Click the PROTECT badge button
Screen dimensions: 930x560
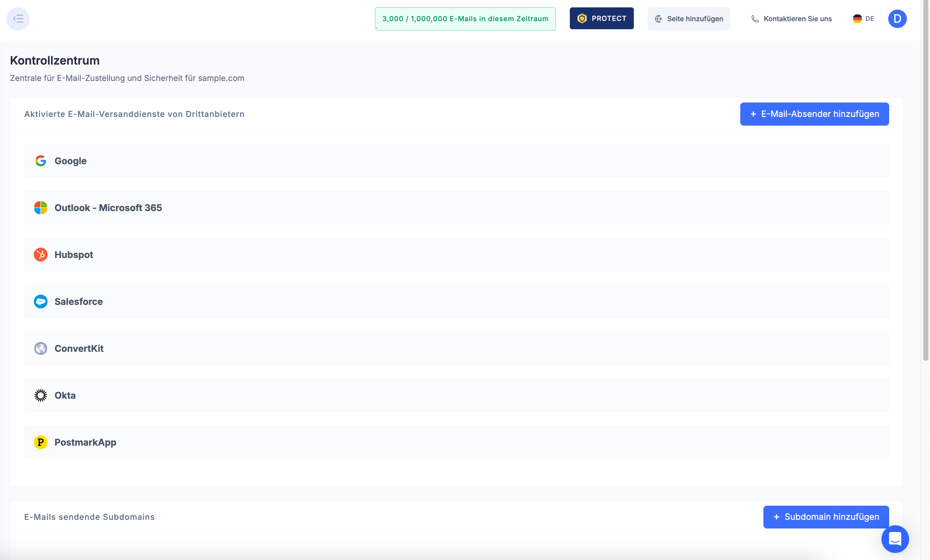pyautogui.click(x=602, y=19)
